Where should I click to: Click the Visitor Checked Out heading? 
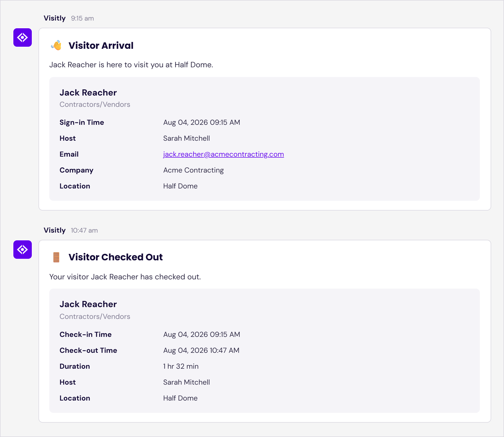115,257
